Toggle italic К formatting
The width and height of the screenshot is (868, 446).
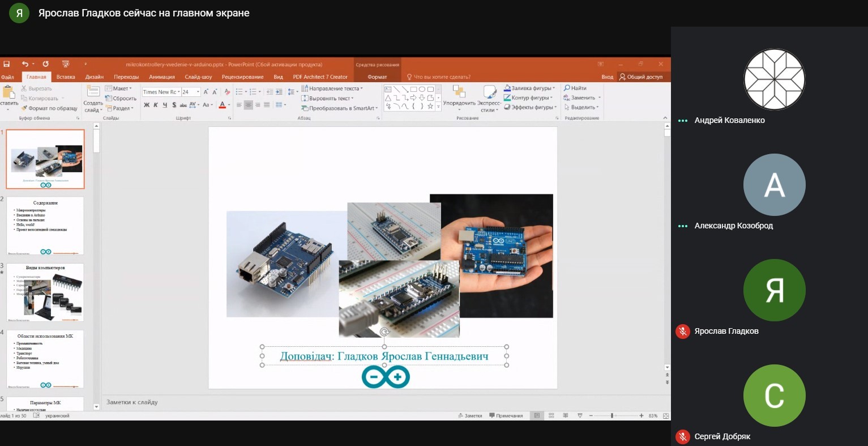(156, 105)
